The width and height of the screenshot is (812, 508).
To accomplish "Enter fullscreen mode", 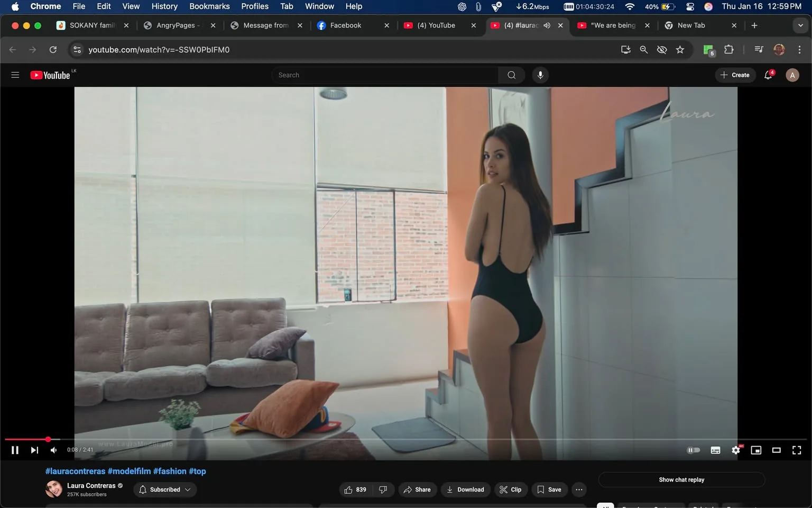I will tap(796, 450).
